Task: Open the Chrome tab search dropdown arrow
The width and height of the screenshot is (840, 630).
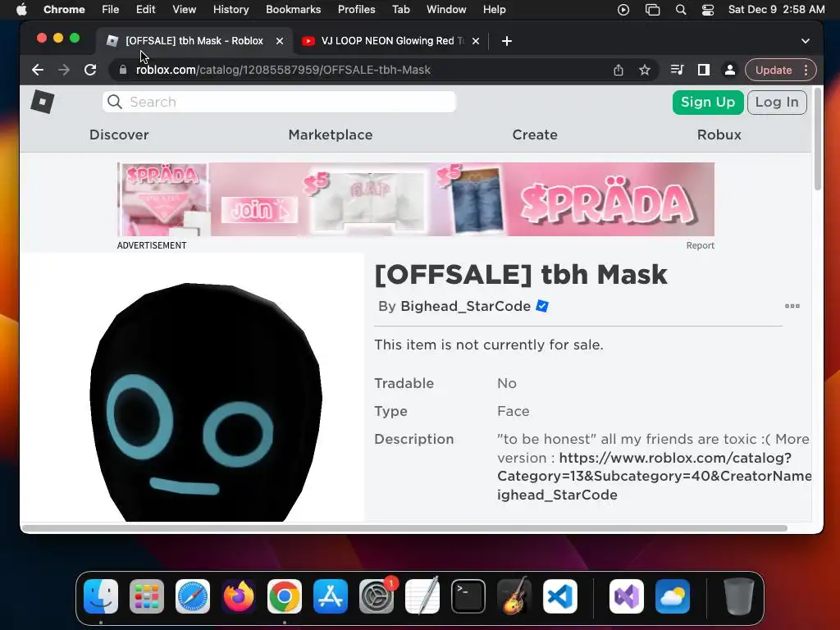Action: [x=806, y=41]
